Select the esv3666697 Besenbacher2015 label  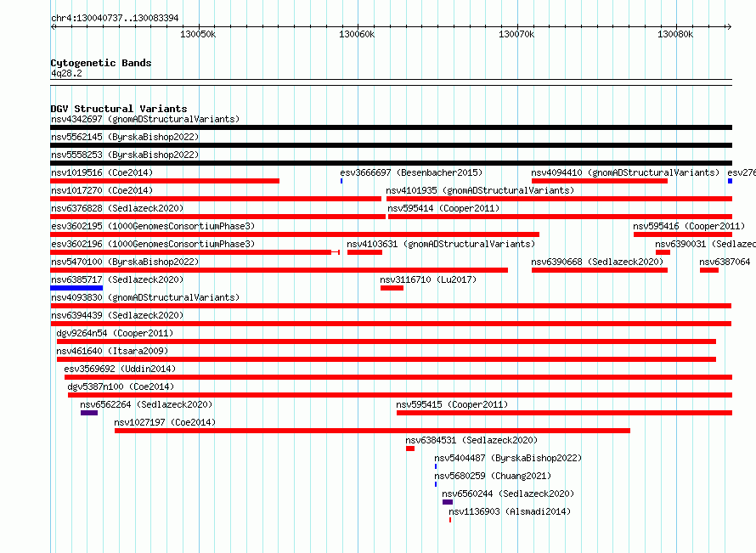tap(411, 172)
